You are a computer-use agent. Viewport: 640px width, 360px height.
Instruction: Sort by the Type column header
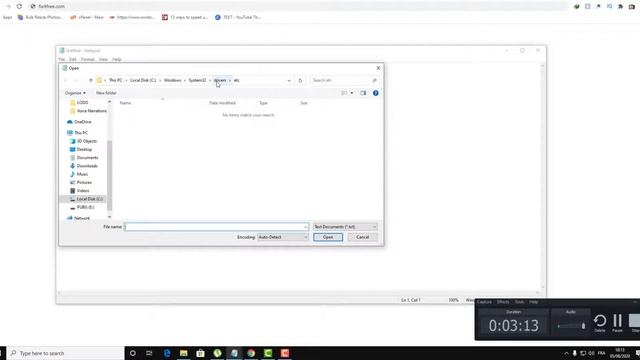point(263,103)
